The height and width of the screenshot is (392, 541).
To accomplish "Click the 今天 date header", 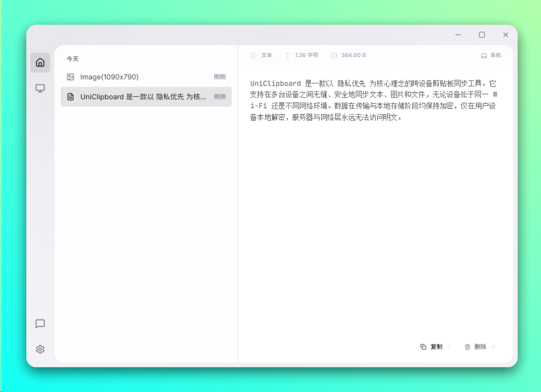I will click(x=73, y=59).
